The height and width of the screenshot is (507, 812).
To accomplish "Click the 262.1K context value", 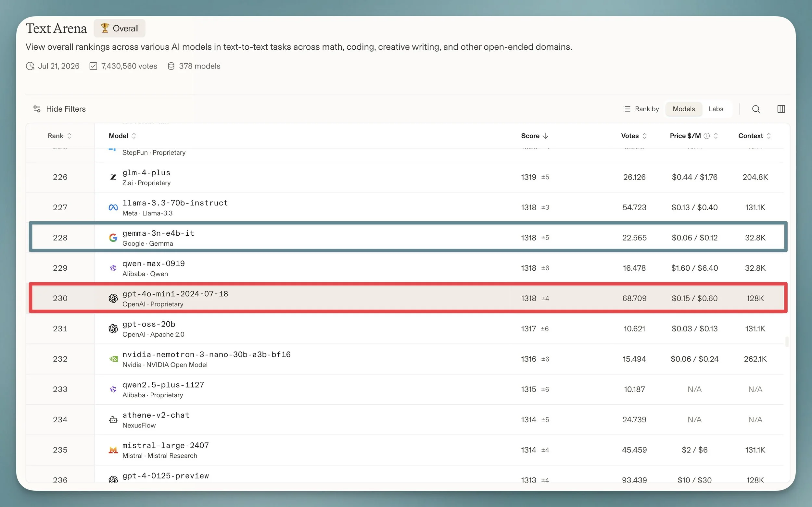I will tap(755, 359).
